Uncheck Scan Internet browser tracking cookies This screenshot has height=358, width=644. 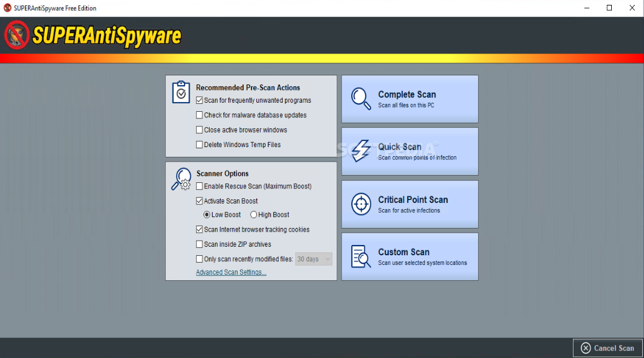pos(200,229)
